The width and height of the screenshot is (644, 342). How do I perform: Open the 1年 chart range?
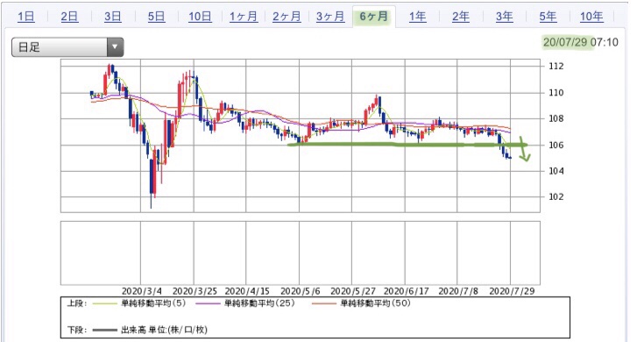pos(417,17)
